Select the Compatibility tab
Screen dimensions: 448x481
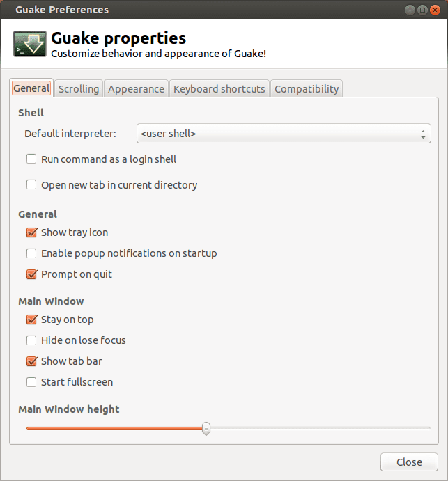pos(307,89)
